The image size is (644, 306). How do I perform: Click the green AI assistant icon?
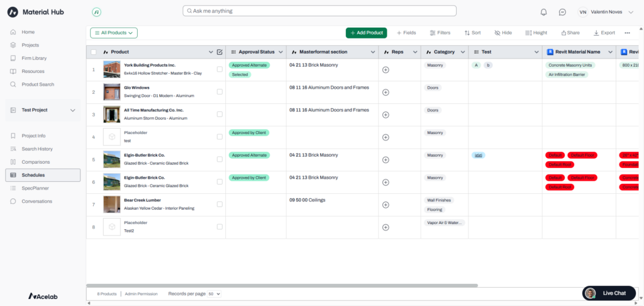pyautogui.click(x=96, y=12)
